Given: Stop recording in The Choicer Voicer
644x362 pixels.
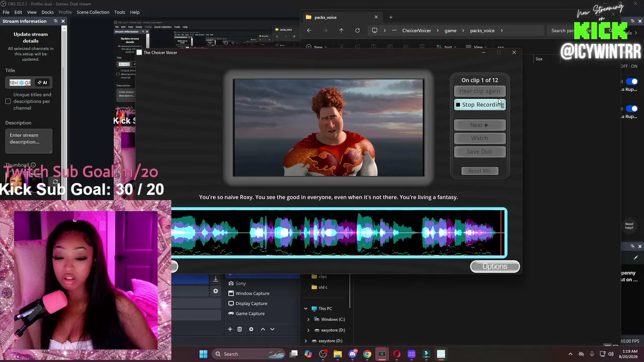Looking at the screenshot, I should [x=480, y=105].
